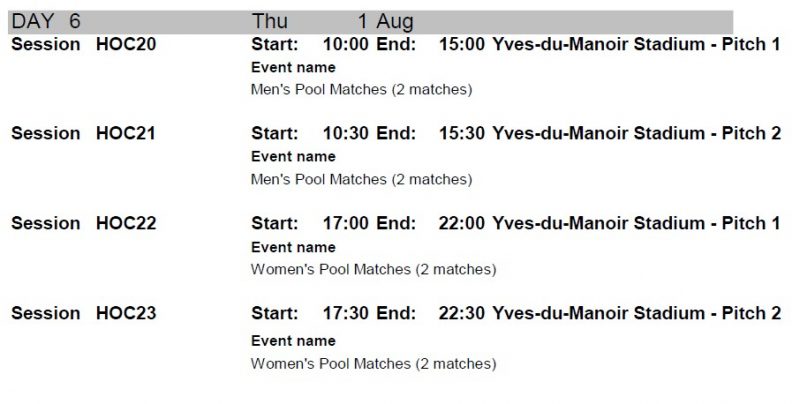Screen dimensions: 800x404
Task: Select the Pitch 2 venue for HOC23
Action: point(636,314)
